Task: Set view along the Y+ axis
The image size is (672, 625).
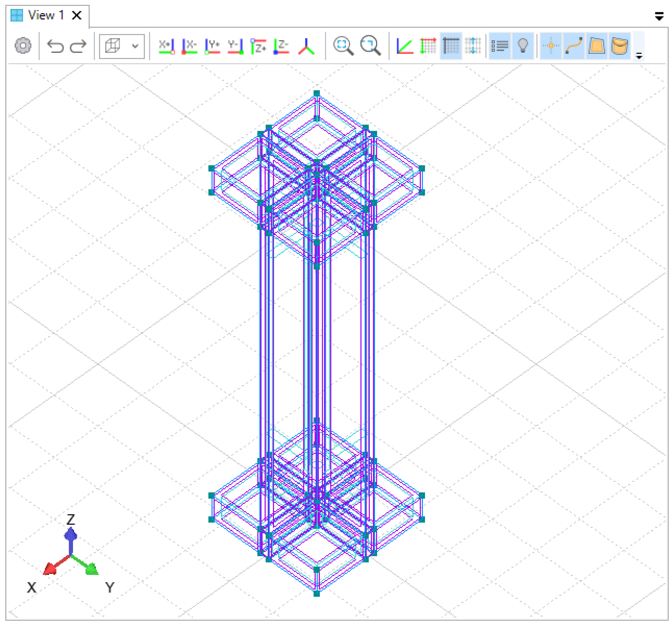Action: point(212,46)
